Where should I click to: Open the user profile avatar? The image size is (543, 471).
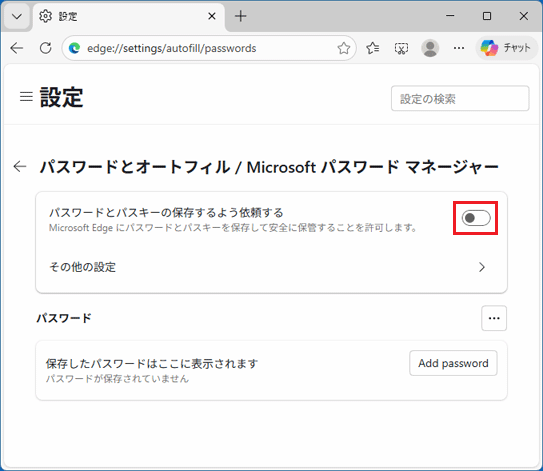point(430,48)
